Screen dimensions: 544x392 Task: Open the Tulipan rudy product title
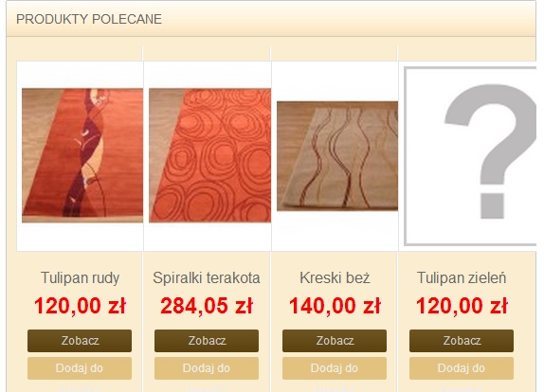point(80,278)
